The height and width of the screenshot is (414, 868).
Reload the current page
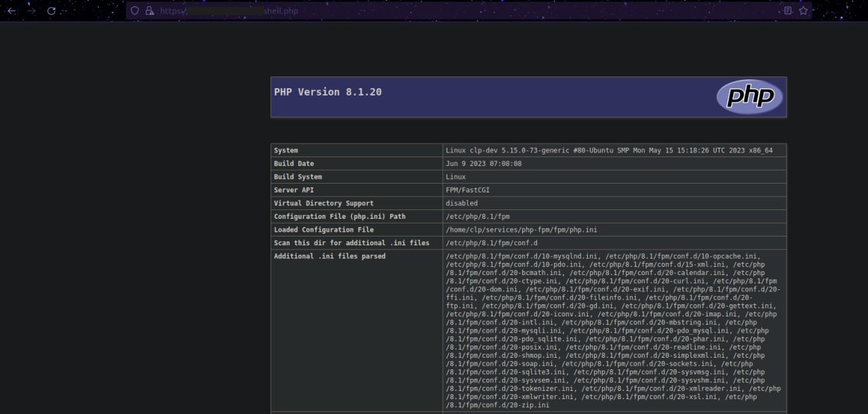(52, 11)
